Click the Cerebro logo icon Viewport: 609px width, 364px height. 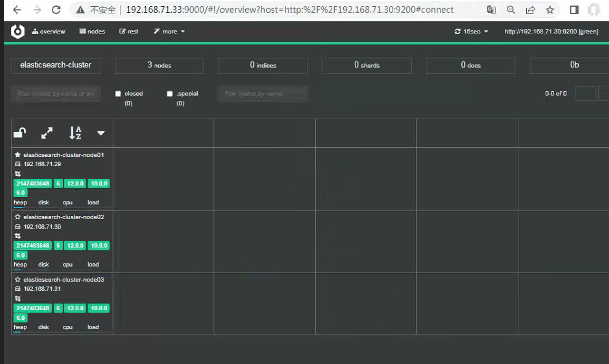[18, 31]
